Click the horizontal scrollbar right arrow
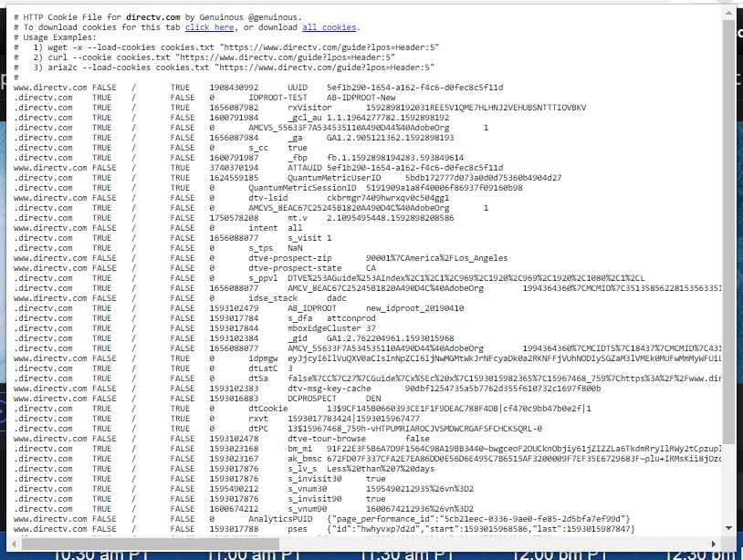This screenshot has height=560, width=743. (x=714, y=544)
